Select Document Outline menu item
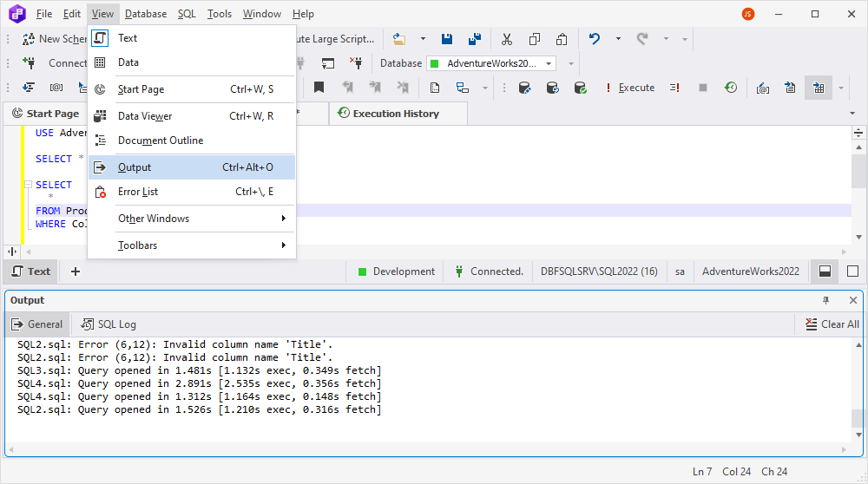The image size is (868, 484). 192,141
